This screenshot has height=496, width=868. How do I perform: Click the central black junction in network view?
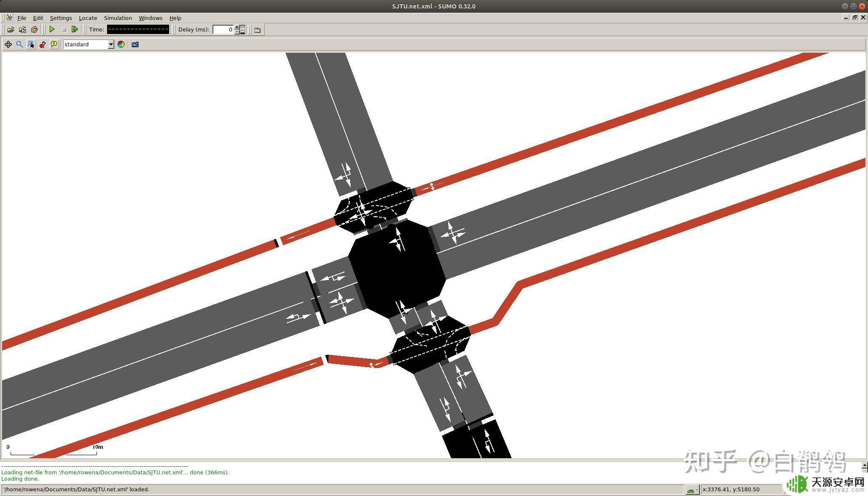pyautogui.click(x=397, y=269)
